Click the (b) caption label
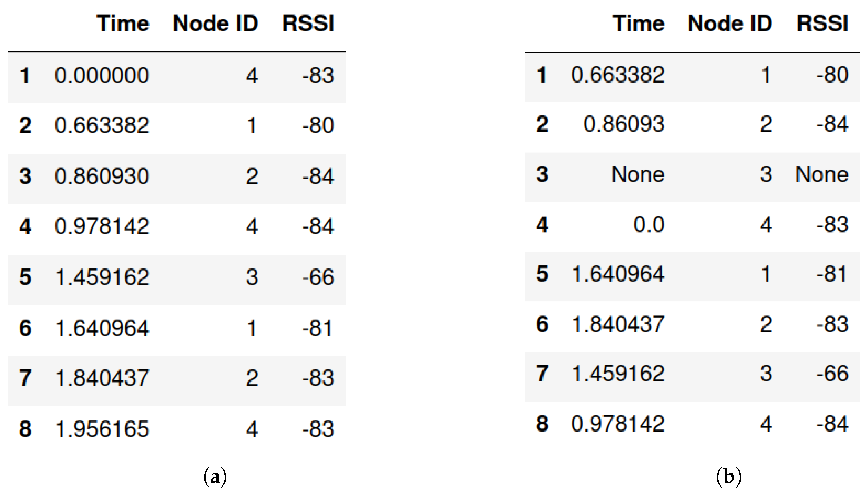 [x=729, y=477]
